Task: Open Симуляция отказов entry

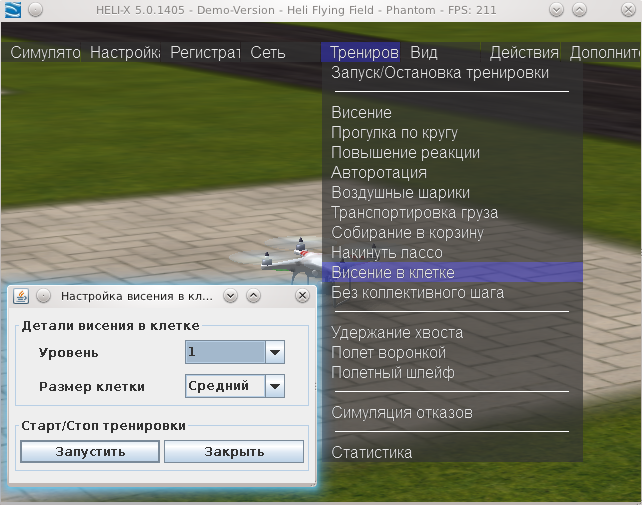Action: [452, 412]
